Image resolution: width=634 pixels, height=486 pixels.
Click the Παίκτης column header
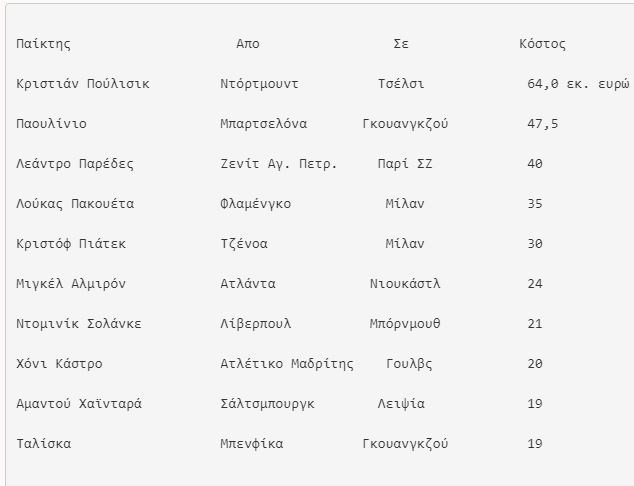click(44, 44)
